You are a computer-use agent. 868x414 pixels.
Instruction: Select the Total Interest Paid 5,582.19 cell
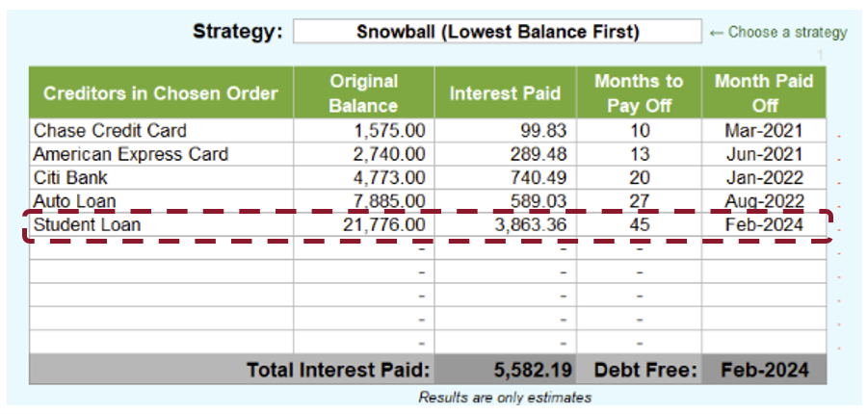tap(505, 370)
